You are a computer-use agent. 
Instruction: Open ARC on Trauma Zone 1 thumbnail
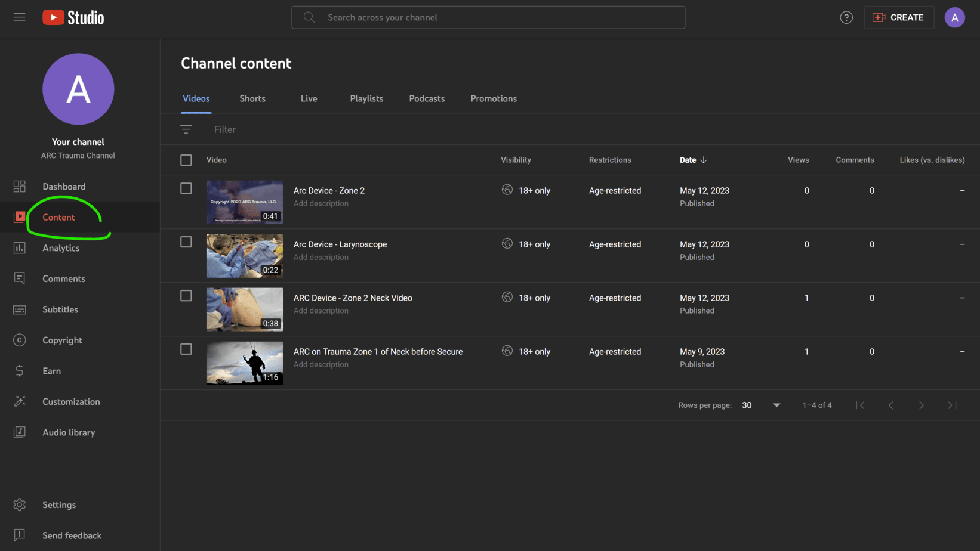click(x=245, y=363)
